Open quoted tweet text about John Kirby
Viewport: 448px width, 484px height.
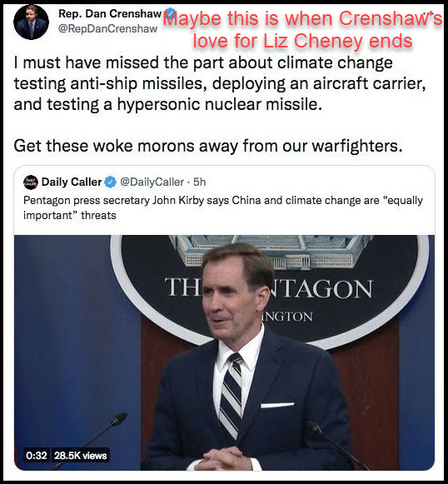(x=223, y=207)
